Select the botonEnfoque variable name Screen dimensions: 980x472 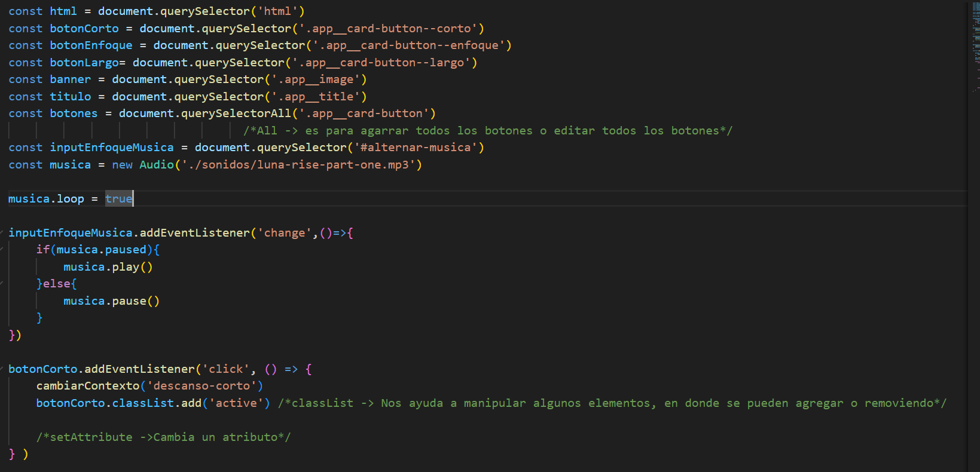(91, 45)
